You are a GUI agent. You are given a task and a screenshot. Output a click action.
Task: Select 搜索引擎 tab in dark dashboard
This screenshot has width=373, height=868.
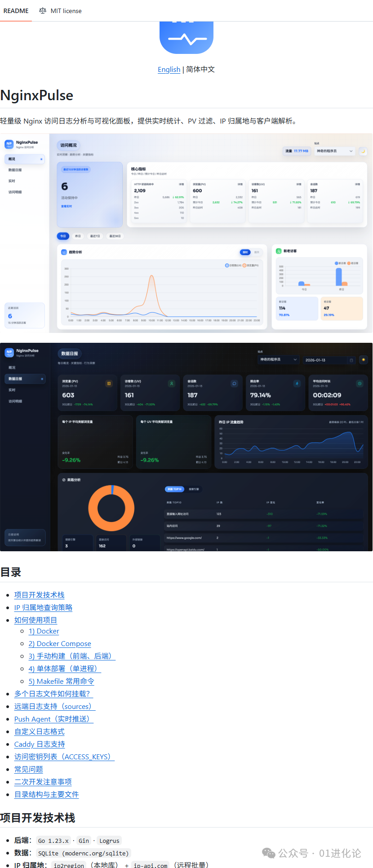point(194,489)
